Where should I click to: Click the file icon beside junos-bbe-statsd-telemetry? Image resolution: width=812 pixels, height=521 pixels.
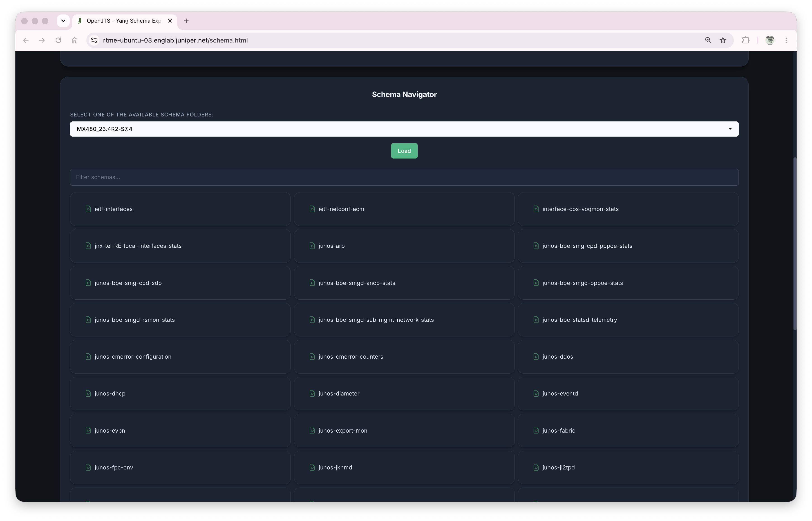536,320
